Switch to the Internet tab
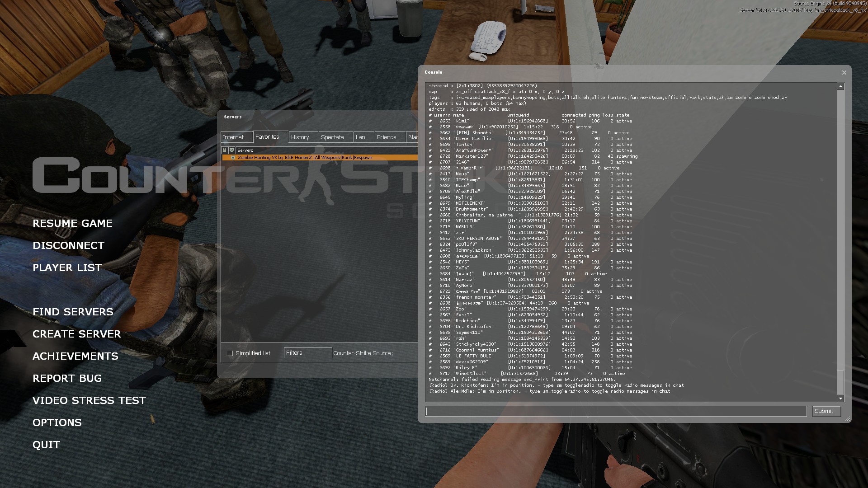 236,137
